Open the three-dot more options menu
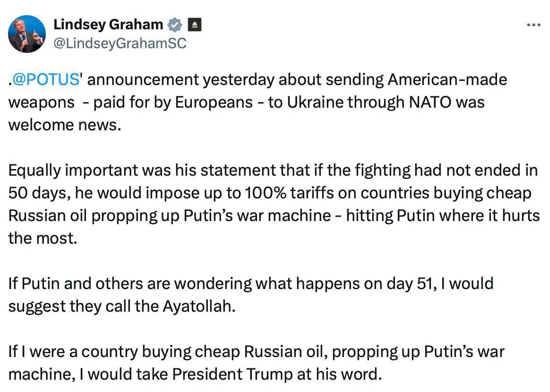This screenshot has width=550, height=392. tap(533, 25)
